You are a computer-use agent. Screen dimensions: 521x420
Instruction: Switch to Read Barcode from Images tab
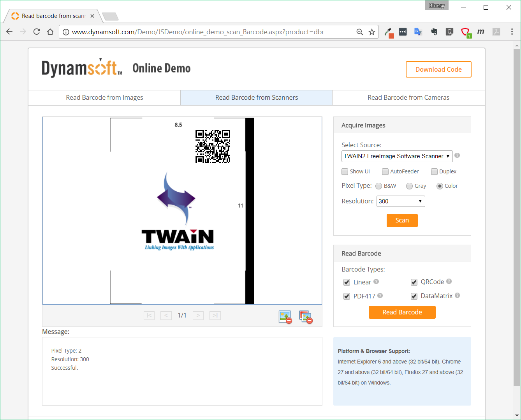[x=104, y=98]
